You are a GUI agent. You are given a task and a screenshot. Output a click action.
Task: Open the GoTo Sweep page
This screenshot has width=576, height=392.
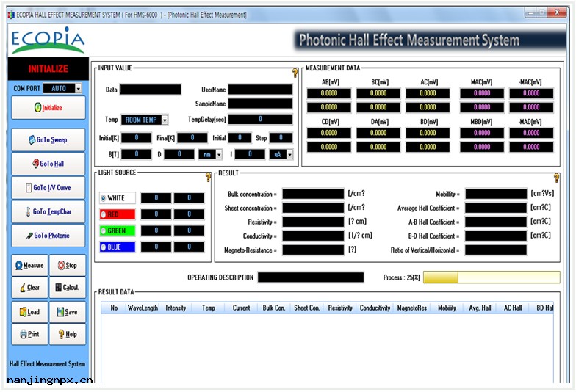coord(48,139)
